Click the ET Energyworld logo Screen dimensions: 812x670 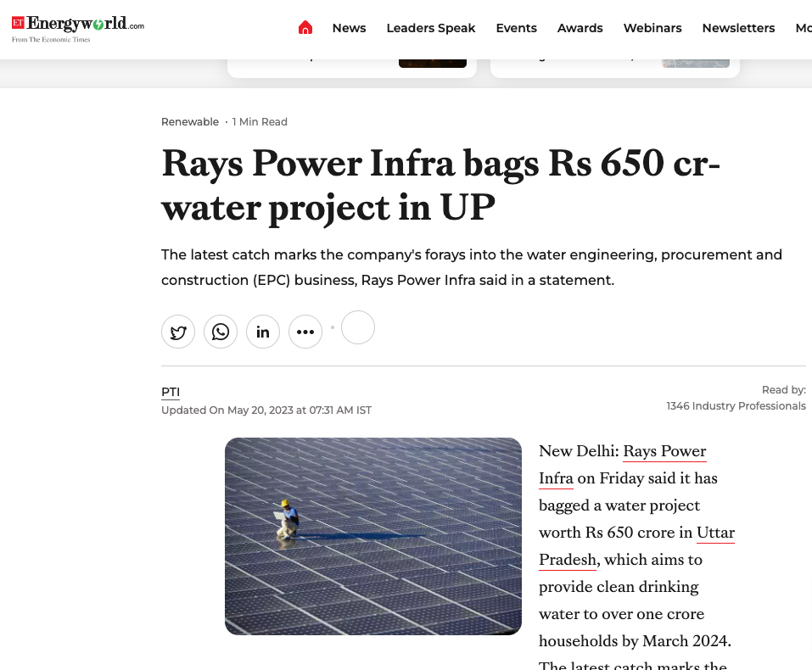point(78,27)
